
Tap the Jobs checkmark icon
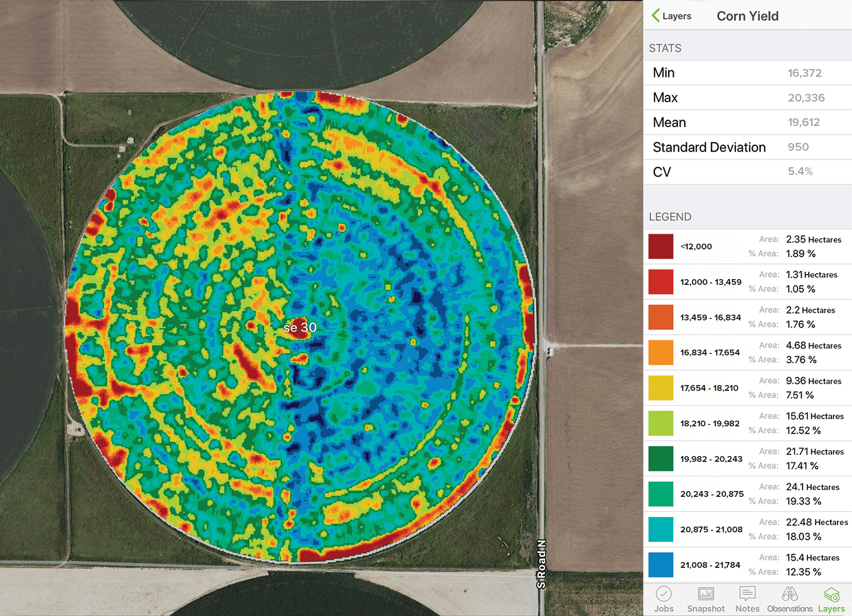point(663,594)
